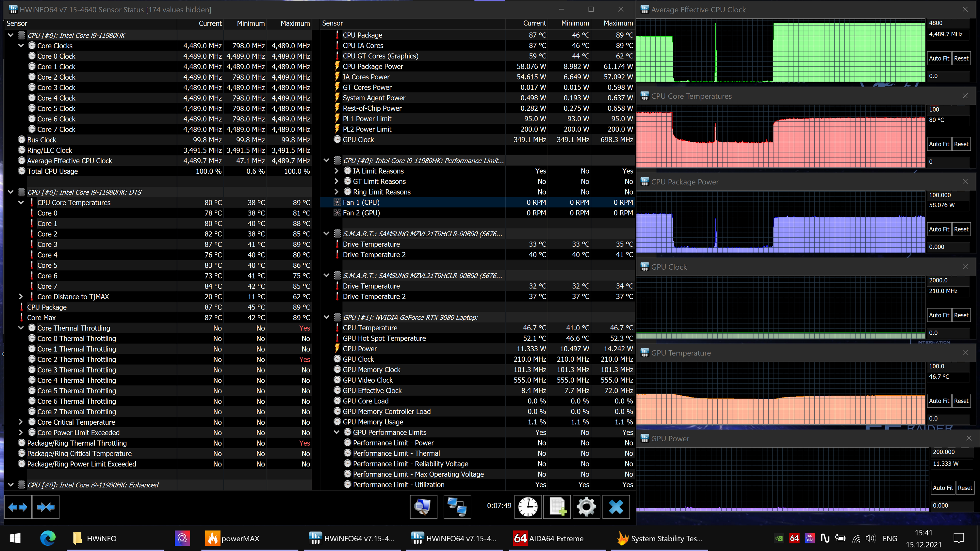Collapse the NVIDIA GeForce RTX 3080 section
Screen dimensions: 980x551
click(326, 317)
